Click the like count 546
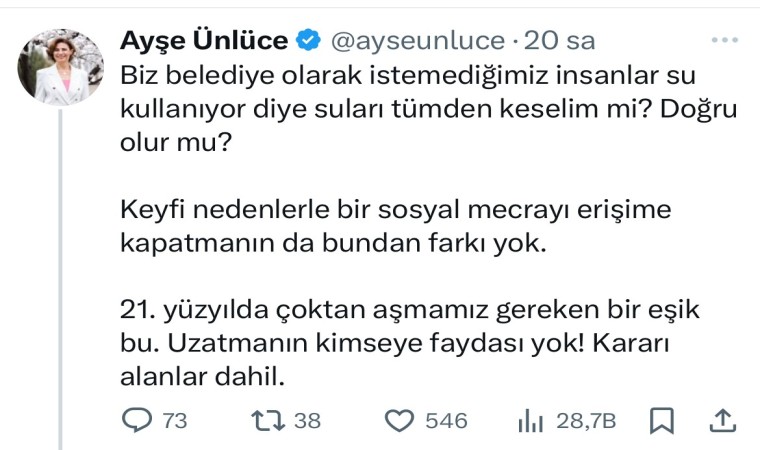Image resolution: width=760 pixels, height=450 pixels. pos(446,421)
